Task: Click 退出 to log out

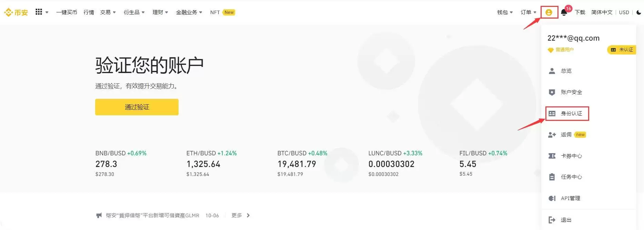Action: (x=566, y=220)
